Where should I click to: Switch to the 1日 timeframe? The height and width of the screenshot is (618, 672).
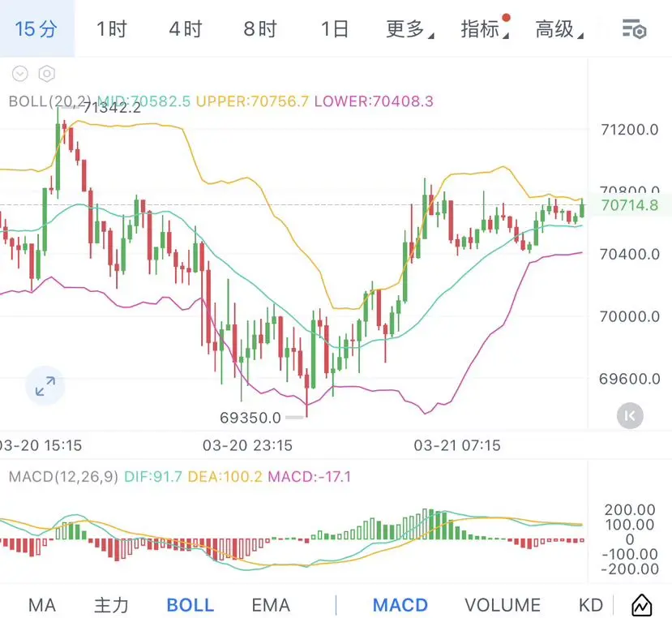335,29
